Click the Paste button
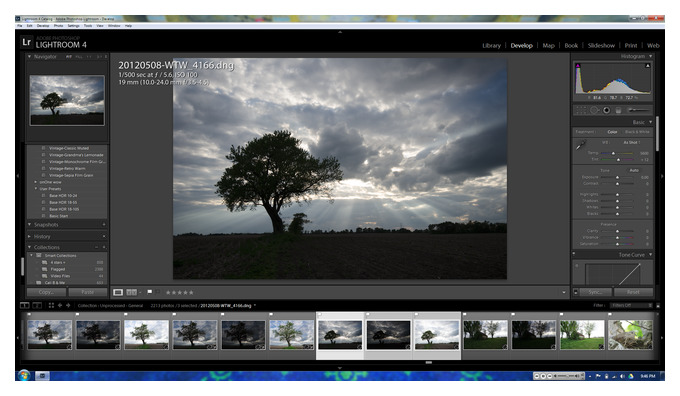The image size is (680, 396). (x=88, y=292)
